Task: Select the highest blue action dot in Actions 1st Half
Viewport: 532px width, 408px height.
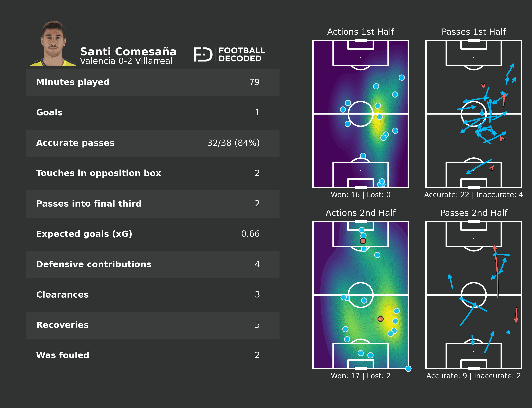Action: pos(402,78)
